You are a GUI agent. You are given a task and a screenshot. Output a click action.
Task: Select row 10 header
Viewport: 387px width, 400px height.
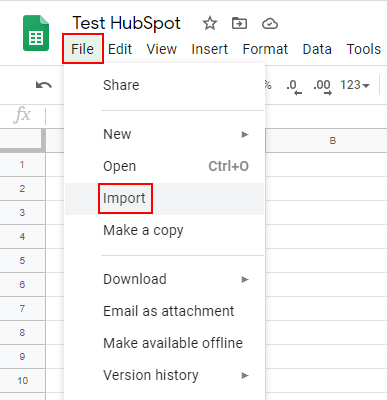[22, 381]
